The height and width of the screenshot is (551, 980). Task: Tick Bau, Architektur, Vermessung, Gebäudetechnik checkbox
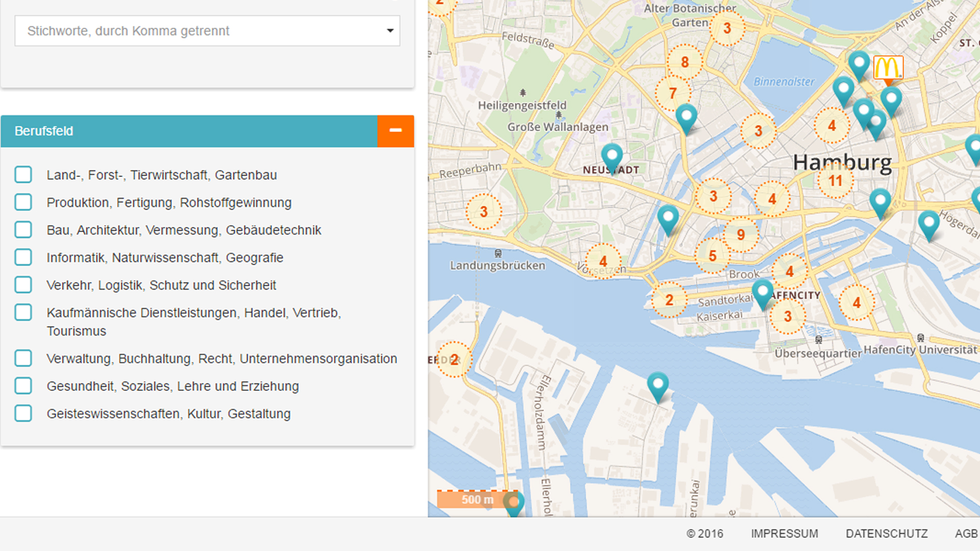(23, 230)
